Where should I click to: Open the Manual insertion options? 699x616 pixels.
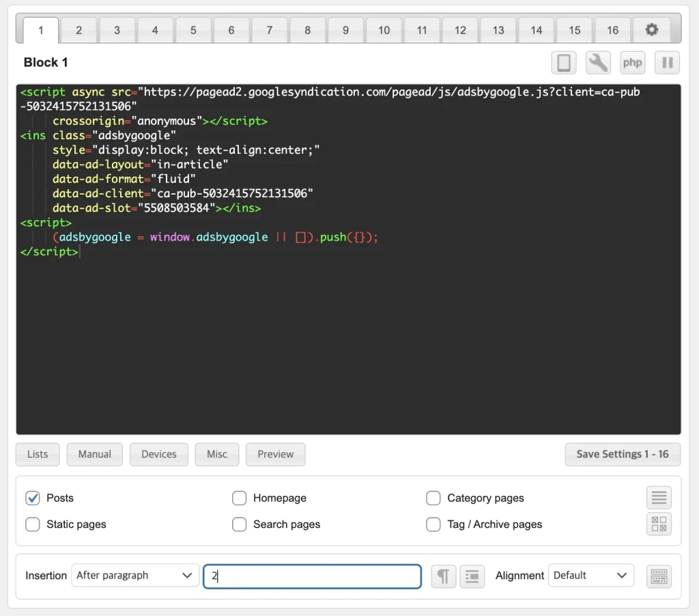pyautogui.click(x=94, y=454)
